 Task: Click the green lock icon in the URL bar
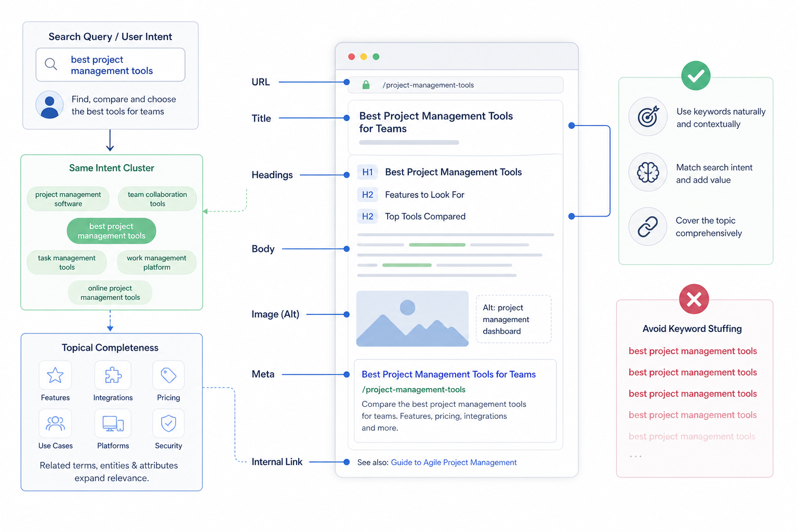click(x=366, y=85)
